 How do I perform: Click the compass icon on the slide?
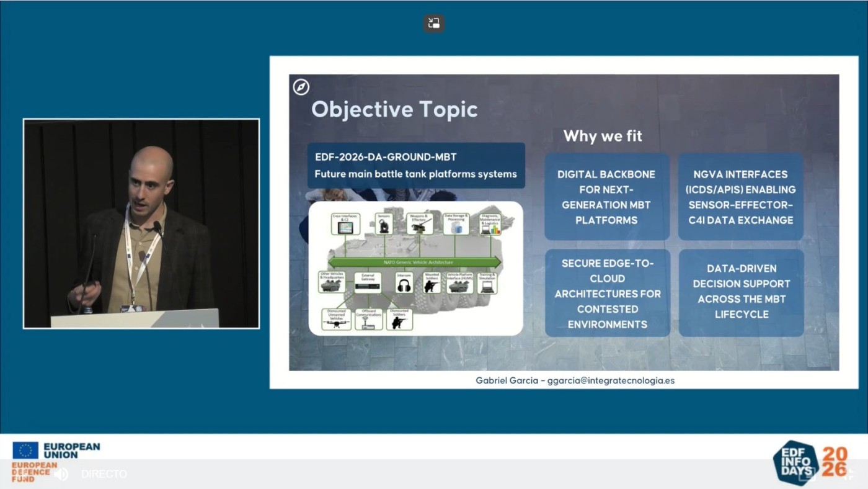click(301, 87)
